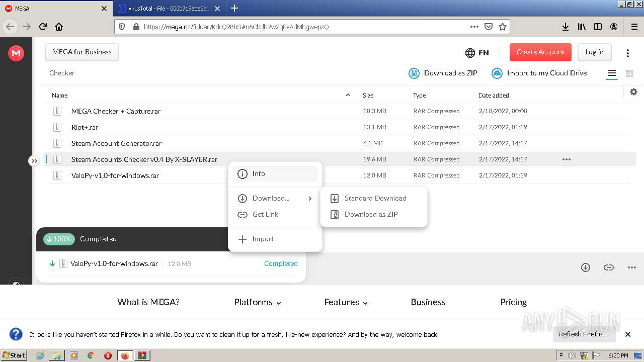This screenshot has height=362, width=644.
Task: Select Riot+.rar file row
Action: click(340, 127)
